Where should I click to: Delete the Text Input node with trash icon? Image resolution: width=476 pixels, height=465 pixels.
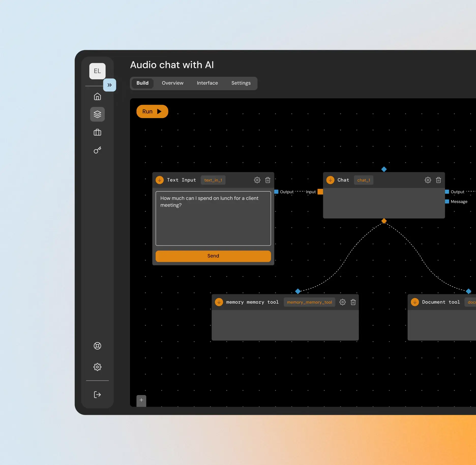click(268, 180)
